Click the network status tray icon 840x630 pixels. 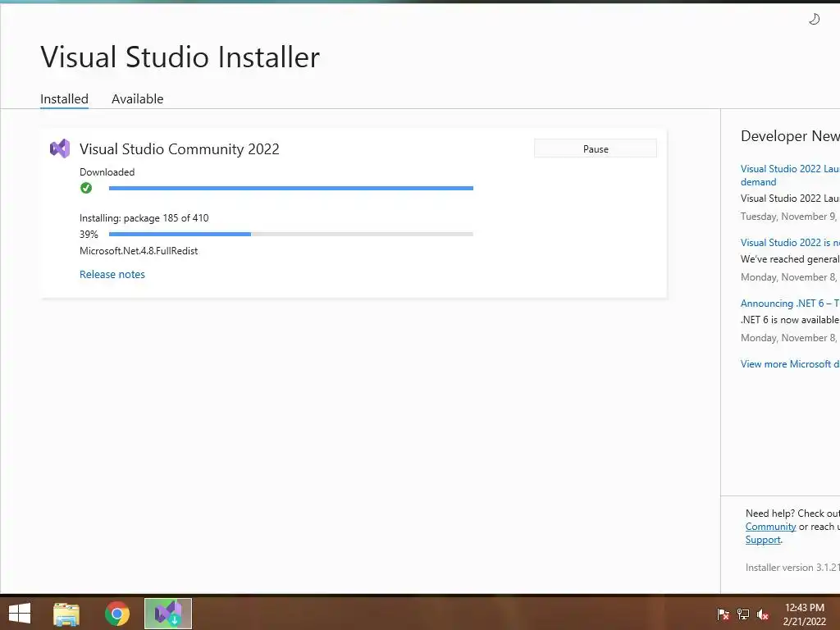(x=743, y=614)
